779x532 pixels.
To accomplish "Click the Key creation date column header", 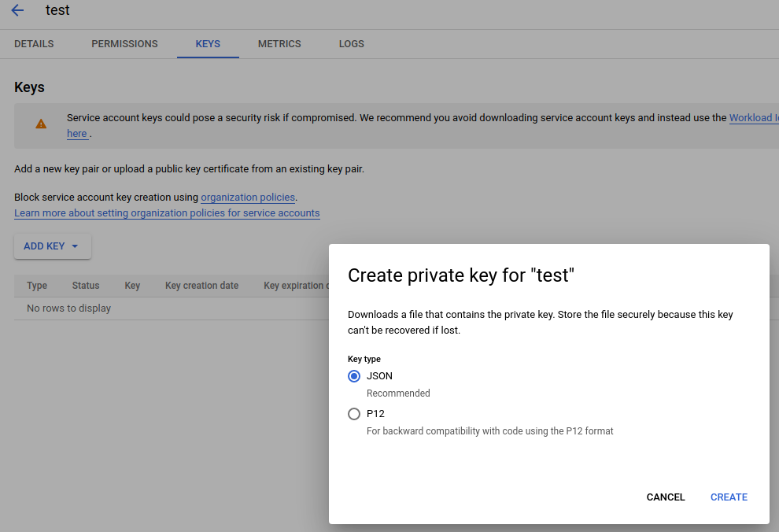I will point(201,285).
